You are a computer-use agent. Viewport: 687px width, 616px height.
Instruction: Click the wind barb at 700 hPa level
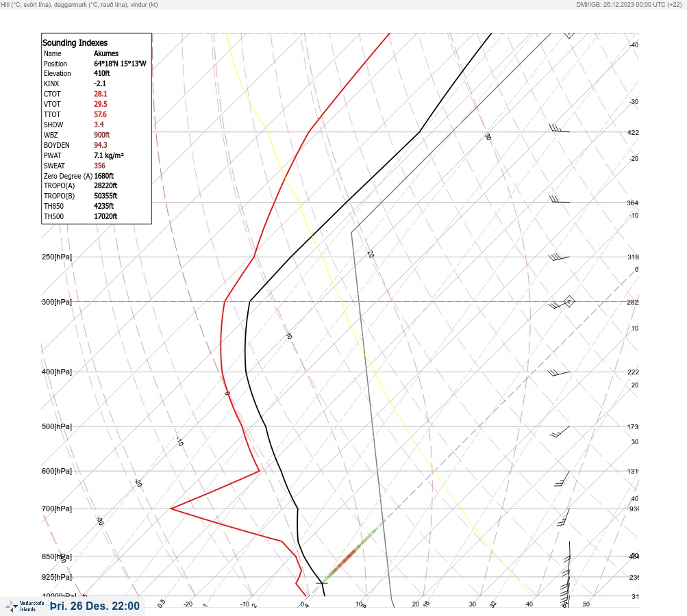pyautogui.click(x=564, y=517)
